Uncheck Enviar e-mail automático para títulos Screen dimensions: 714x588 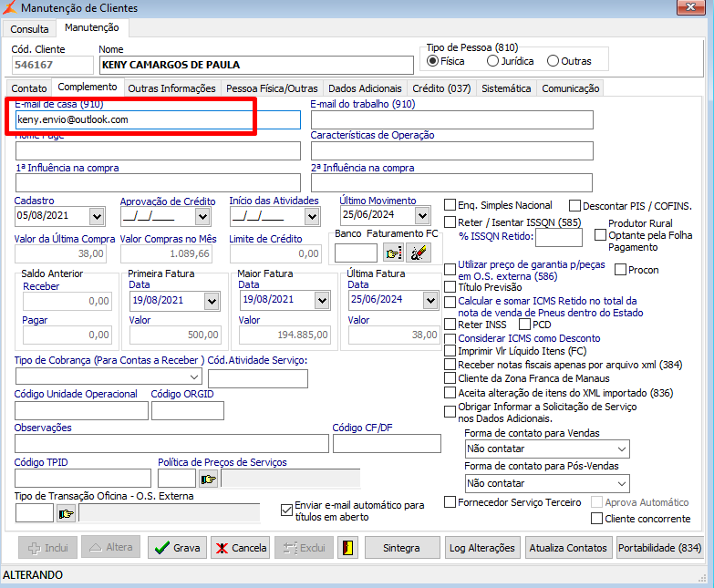click(x=286, y=511)
